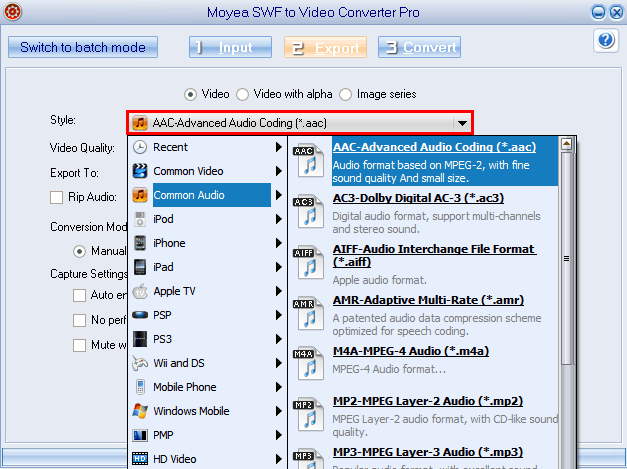Expand the PSP submenu arrow

tap(279, 315)
